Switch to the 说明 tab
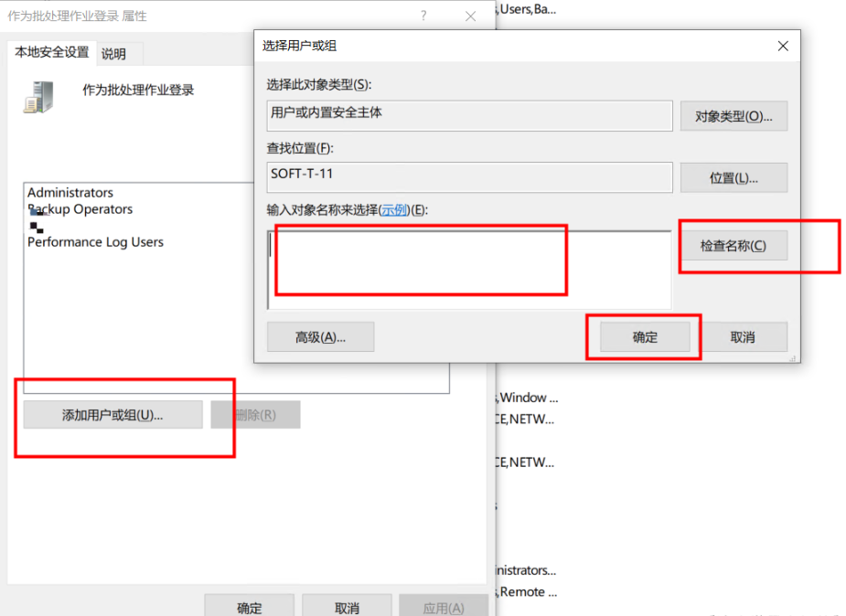The image size is (846, 616). [x=114, y=54]
